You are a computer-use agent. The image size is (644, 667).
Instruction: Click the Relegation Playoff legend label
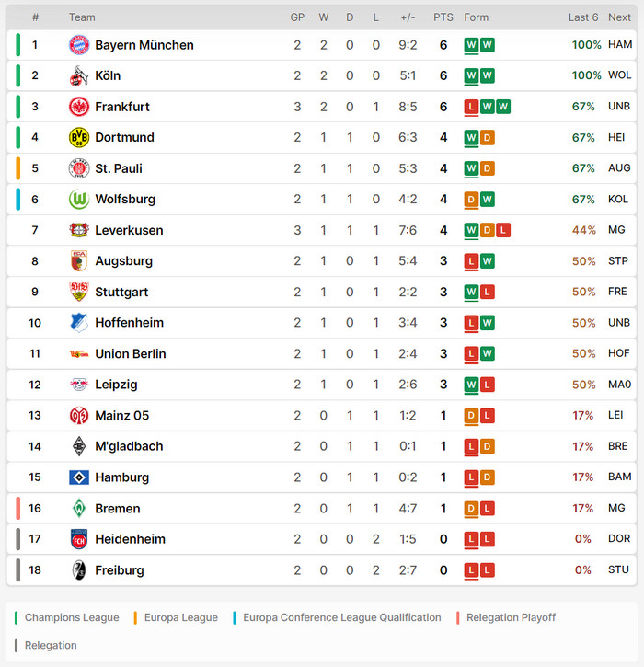(x=511, y=617)
